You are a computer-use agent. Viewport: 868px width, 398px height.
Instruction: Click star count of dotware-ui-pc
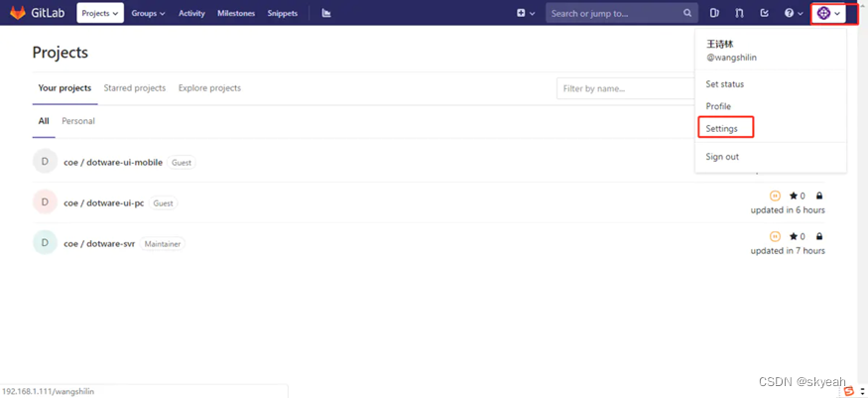[x=798, y=196]
